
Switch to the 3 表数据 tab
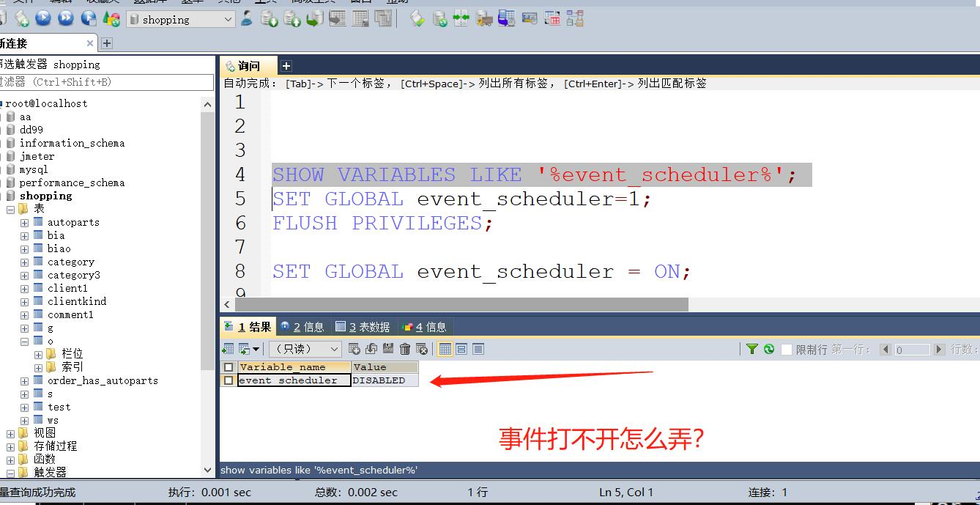[363, 327]
